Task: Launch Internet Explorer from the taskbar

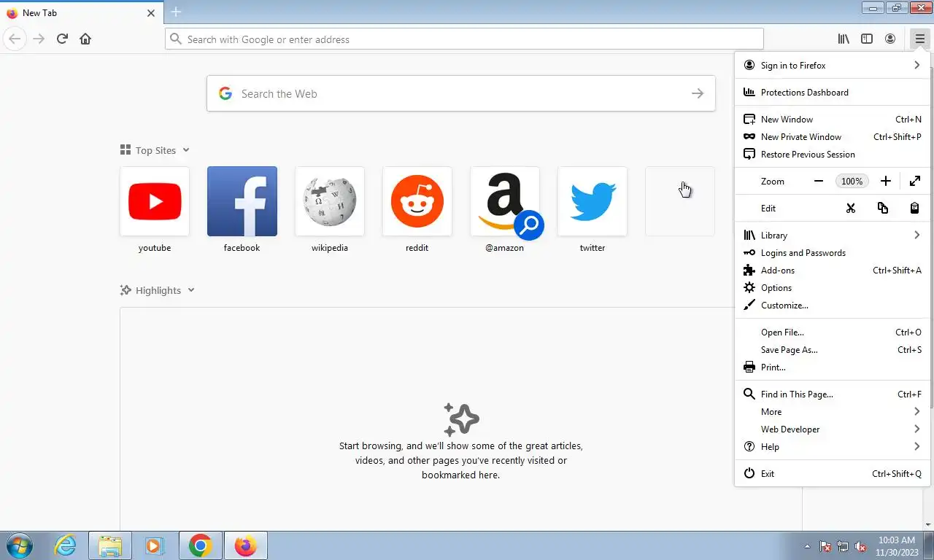Action: pyautogui.click(x=66, y=545)
